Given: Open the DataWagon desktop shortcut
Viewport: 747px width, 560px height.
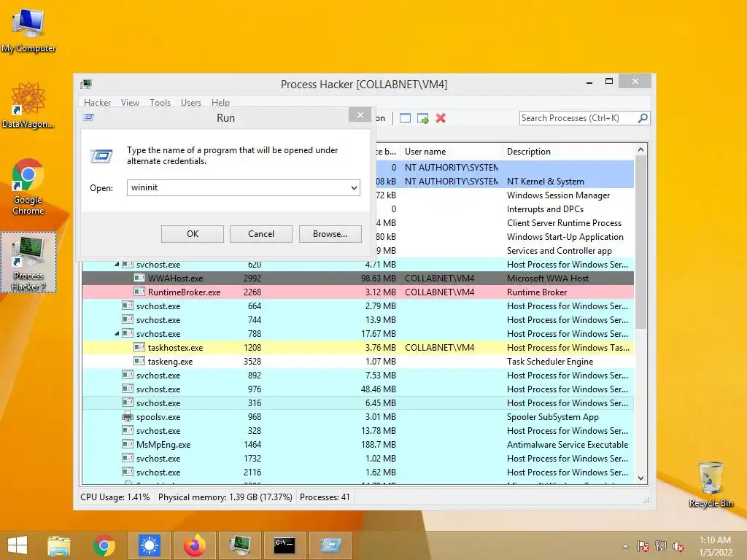Looking at the screenshot, I should click(28, 105).
